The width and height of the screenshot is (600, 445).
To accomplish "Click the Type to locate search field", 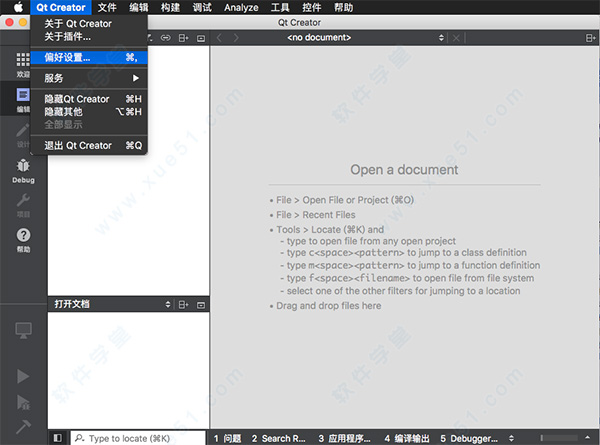I will 138,438.
